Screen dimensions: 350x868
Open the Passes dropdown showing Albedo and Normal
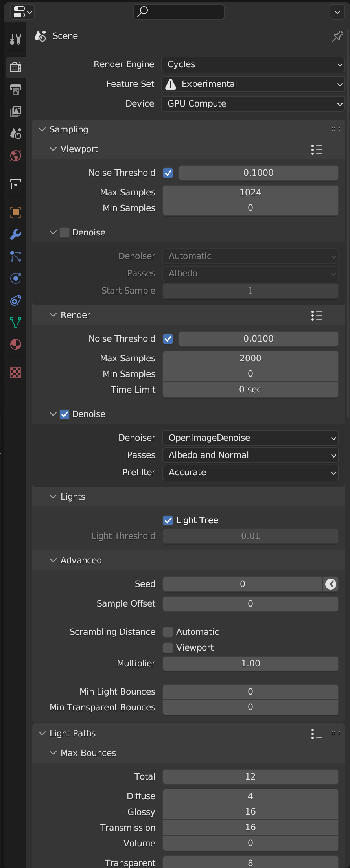pyautogui.click(x=251, y=455)
